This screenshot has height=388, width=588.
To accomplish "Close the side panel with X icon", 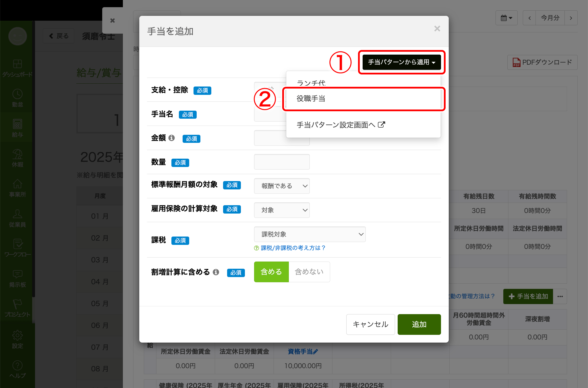I will coord(113,20).
